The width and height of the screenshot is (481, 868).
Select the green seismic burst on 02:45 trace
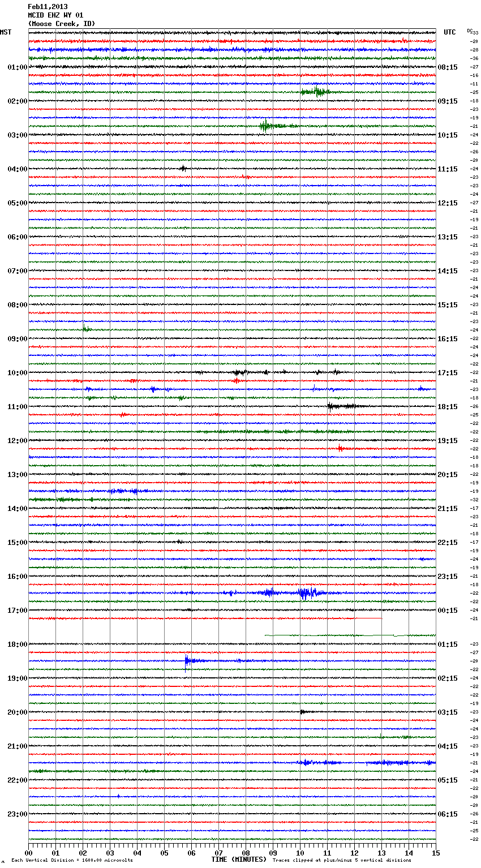coord(266,126)
